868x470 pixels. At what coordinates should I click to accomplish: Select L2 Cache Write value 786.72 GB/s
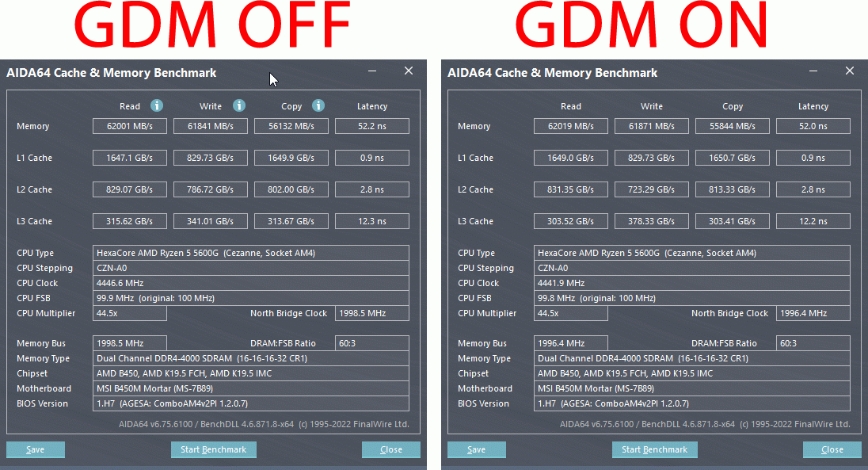pyautogui.click(x=211, y=189)
